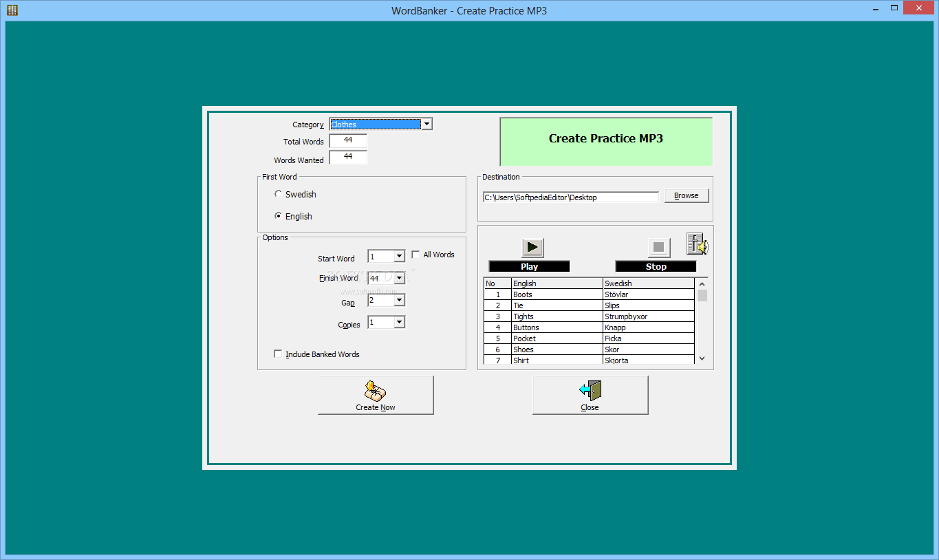Click the Play black label

(530, 266)
